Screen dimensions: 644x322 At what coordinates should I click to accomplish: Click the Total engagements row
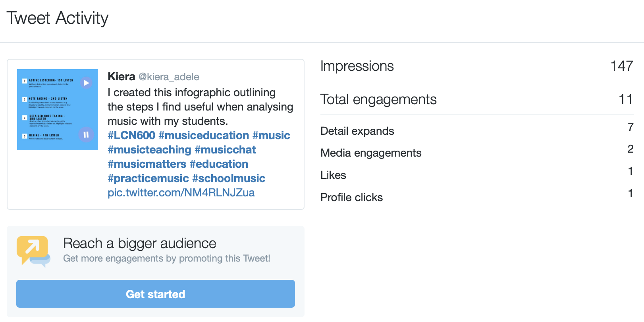476,99
